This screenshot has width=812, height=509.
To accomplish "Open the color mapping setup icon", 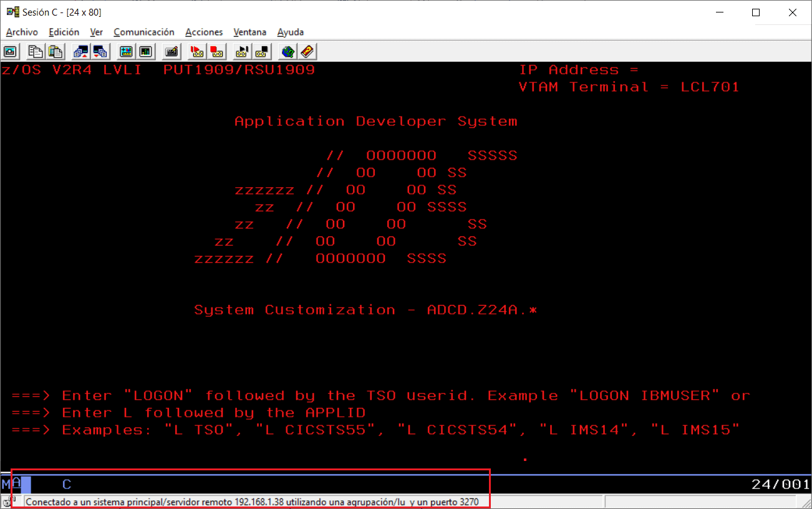I will [x=126, y=51].
